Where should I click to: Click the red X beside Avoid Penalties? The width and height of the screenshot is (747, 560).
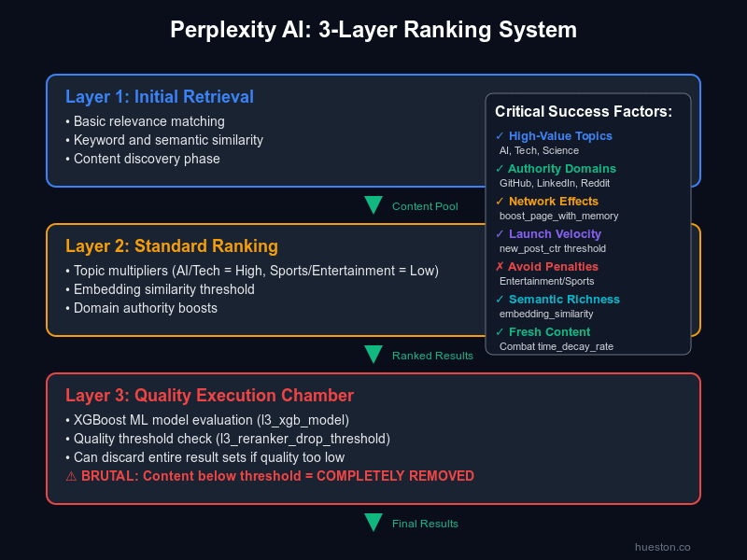coord(499,267)
